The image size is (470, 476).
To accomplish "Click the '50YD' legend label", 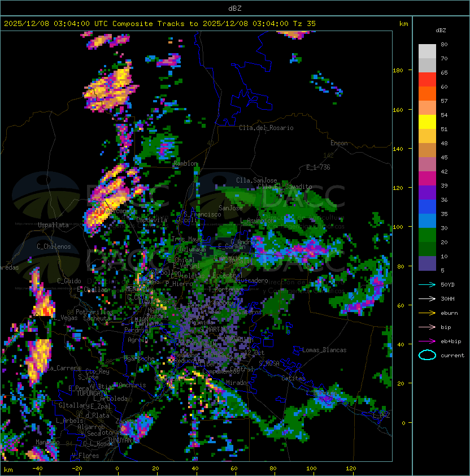I will [447, 285].
